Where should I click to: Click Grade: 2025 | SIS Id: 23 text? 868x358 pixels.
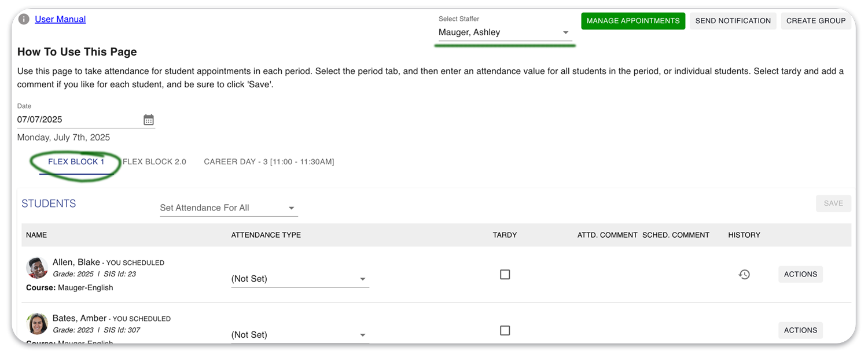pos(94,274)
